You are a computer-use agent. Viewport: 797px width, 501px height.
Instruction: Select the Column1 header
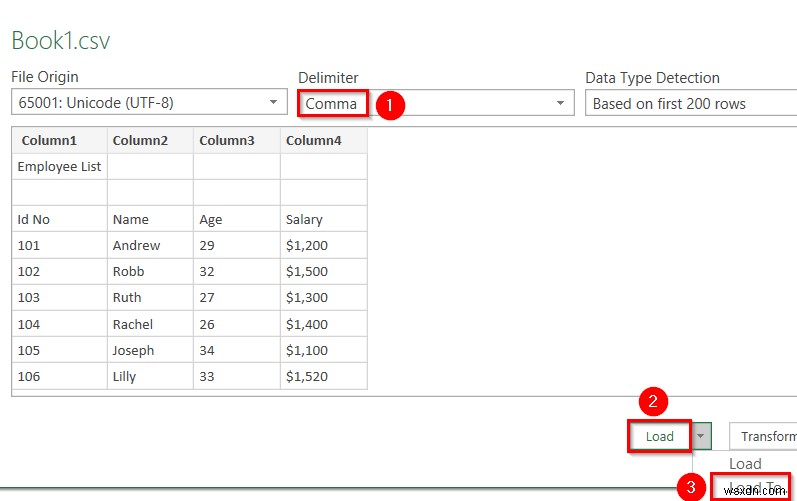[59, 140]
